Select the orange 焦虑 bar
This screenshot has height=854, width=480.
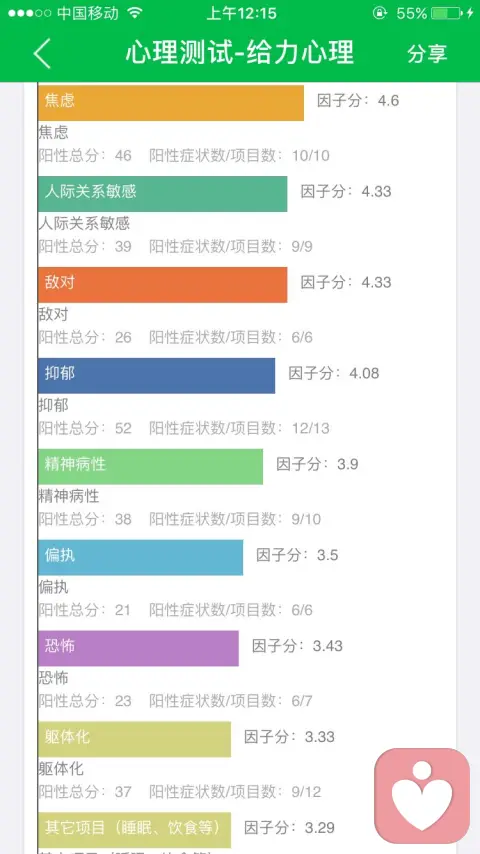[171, 103]
